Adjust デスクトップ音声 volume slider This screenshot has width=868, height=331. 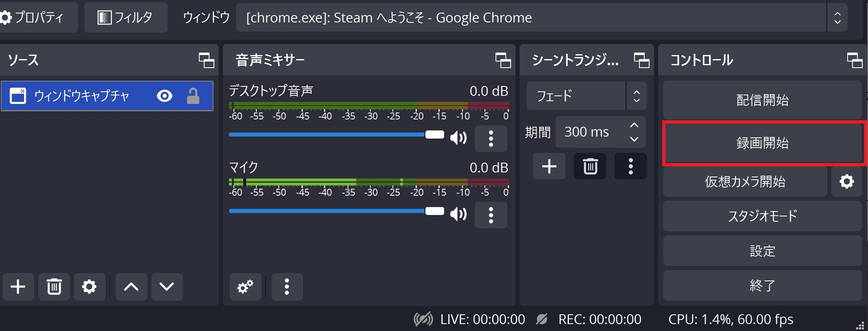[x=337, y=135]
